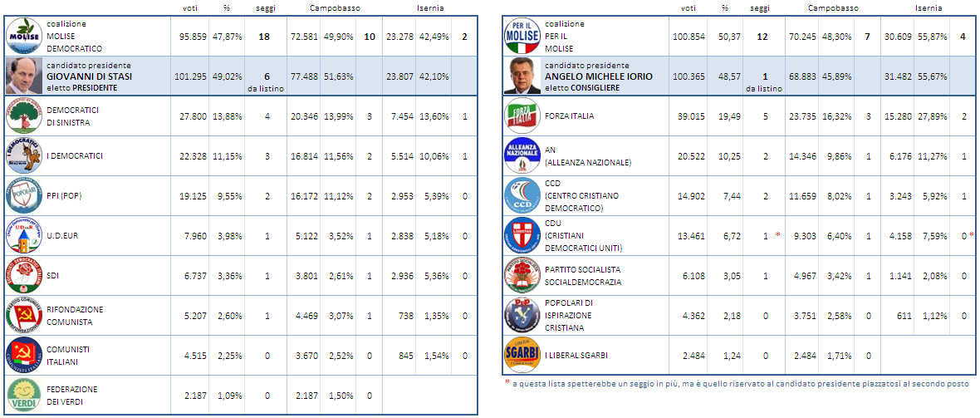Select the U.D.EUR party emblem

pos(24,236)
